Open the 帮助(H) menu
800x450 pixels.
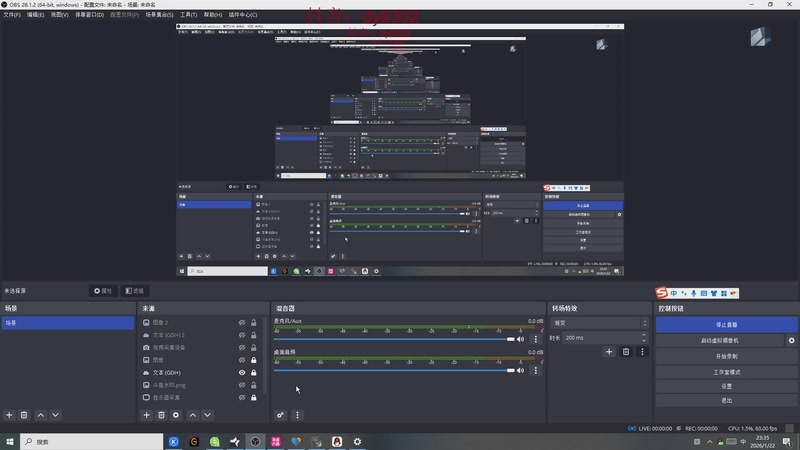click(x=213, y=15)
